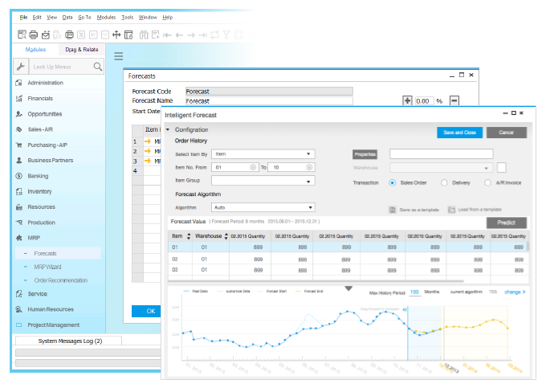The height and width of the screenshot is (392, 550).
Task: Open Layout Designer crossed-arrows icon
Action: coord(116,35)
